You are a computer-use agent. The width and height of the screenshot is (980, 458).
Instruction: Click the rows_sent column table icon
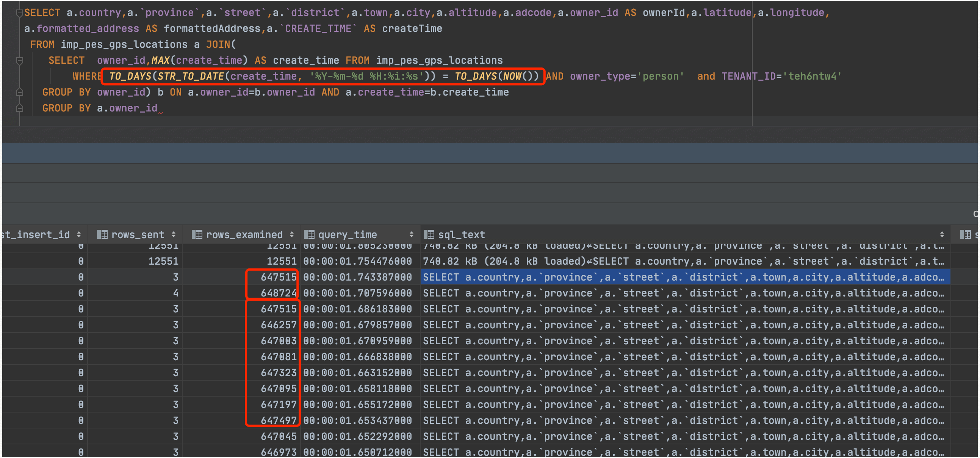coord(102,235)
